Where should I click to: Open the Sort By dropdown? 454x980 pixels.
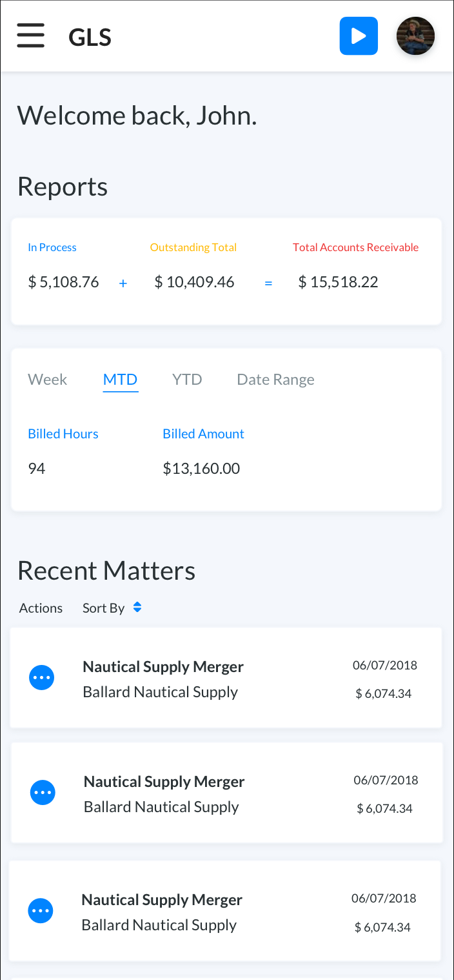pos(104,608)
